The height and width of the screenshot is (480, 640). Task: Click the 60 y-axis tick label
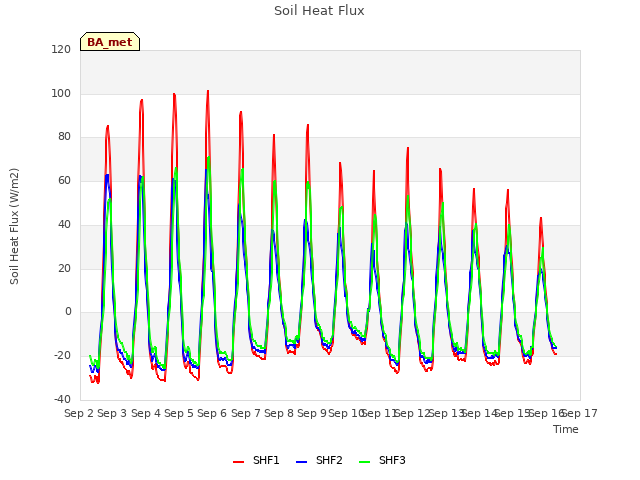coord(64,180)
